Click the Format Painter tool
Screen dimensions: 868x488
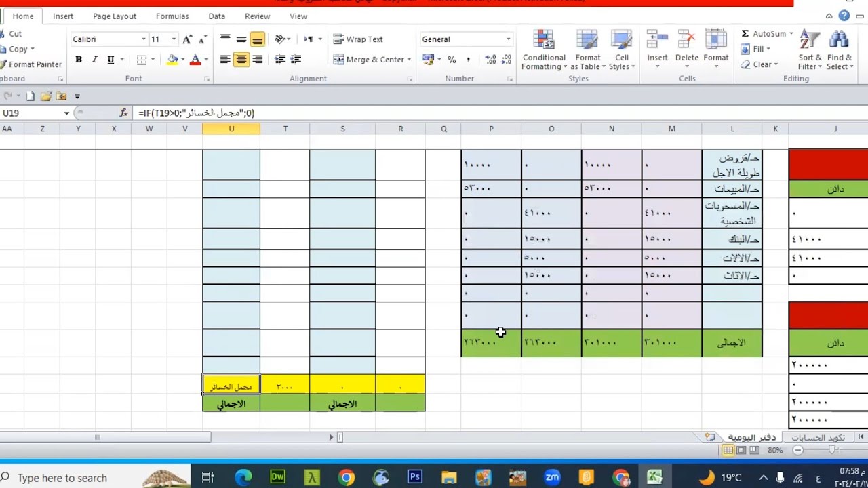[x=31, y=64]
